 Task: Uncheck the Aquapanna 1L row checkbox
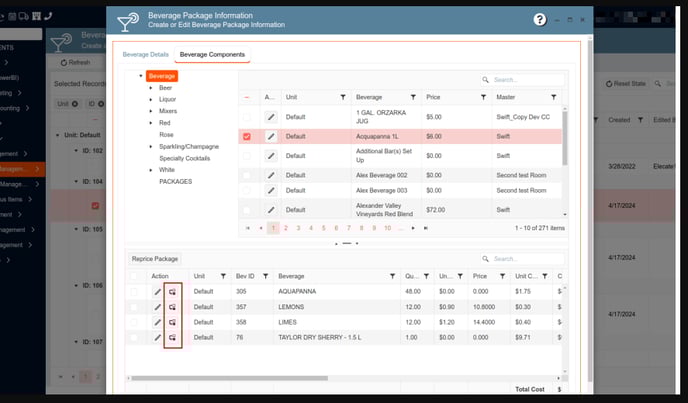247,137
